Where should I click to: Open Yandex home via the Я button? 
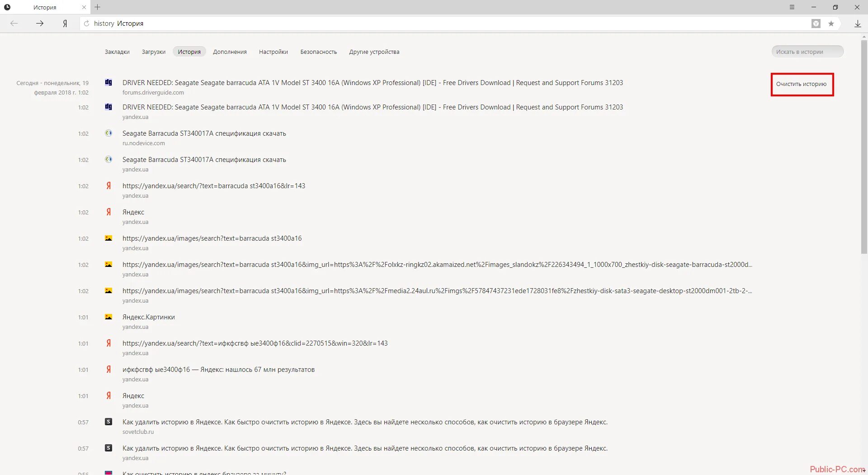click(x=65, y=24)
